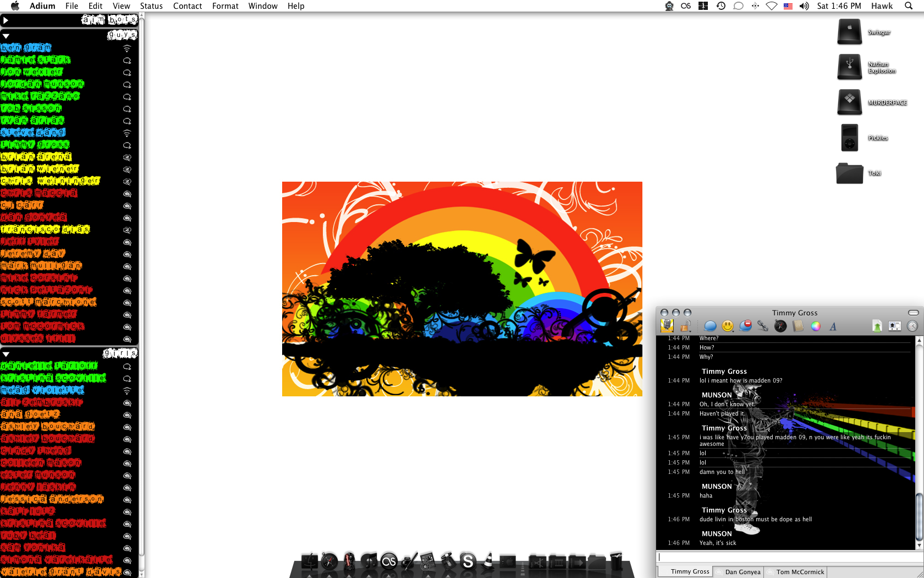Open the Hawk user menu

point(882,6)
